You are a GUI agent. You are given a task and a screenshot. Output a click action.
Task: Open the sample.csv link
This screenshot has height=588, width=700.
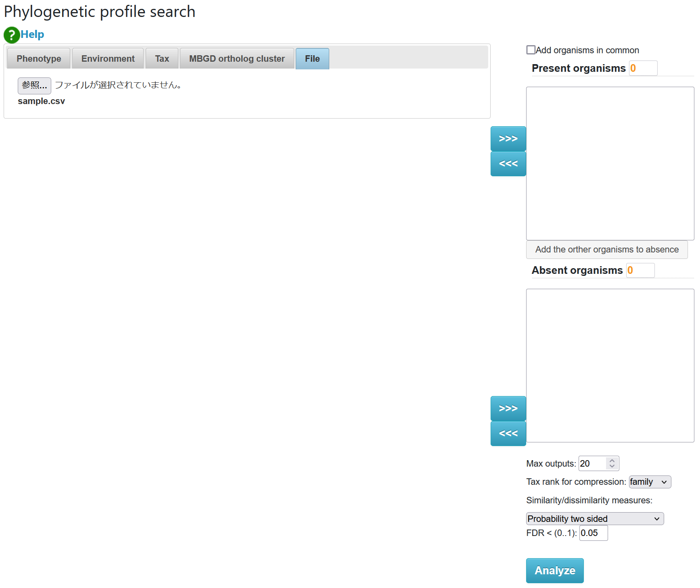pos(41,101)
